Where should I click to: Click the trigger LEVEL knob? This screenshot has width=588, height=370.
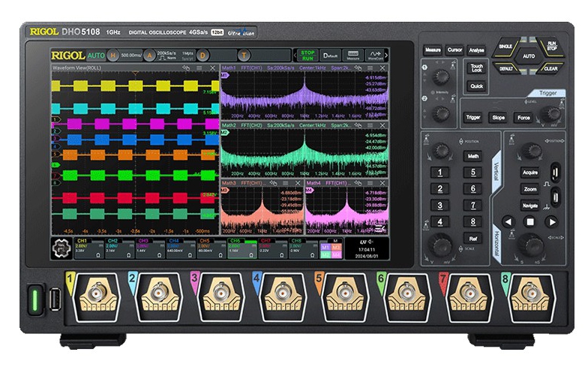(551, 113)
